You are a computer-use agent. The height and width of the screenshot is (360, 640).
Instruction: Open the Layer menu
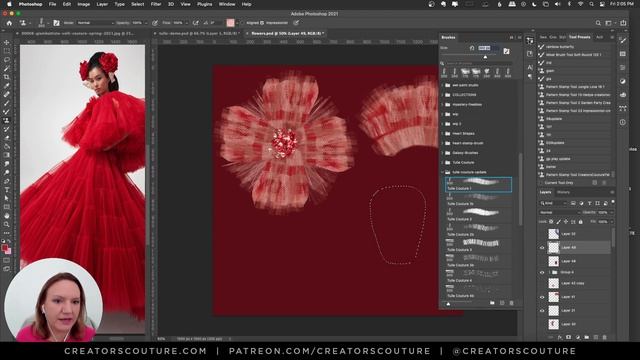click(x=102, y=4)
